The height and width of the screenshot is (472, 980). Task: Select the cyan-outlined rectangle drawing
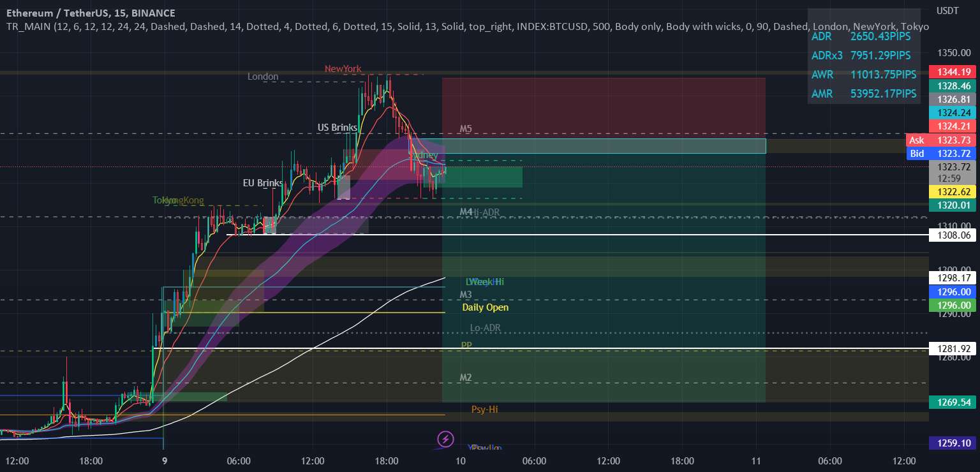(x=588, y=146)
